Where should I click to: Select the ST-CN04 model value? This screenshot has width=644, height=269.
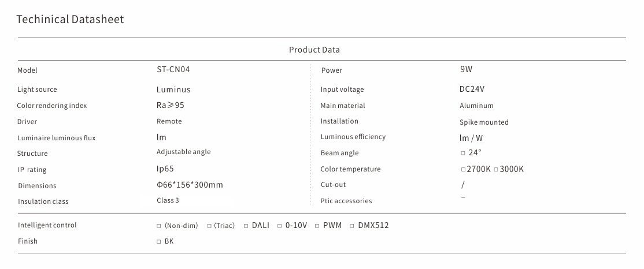coord(173,69)
